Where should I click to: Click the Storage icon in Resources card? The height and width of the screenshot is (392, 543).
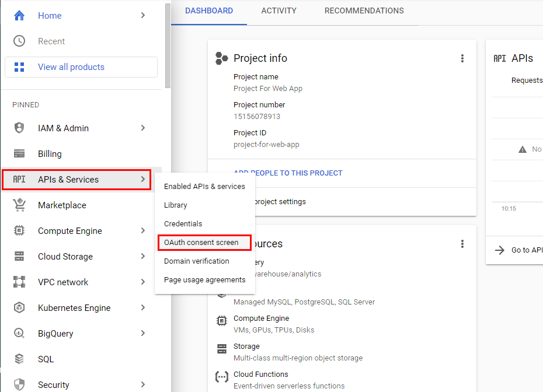pos(222,349)
